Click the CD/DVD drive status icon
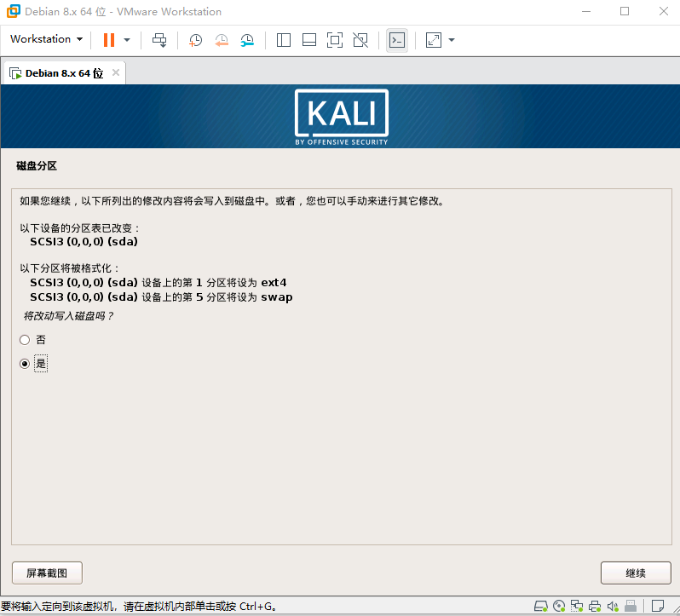This screenshot has height=616, width=680. click(559, 606)
